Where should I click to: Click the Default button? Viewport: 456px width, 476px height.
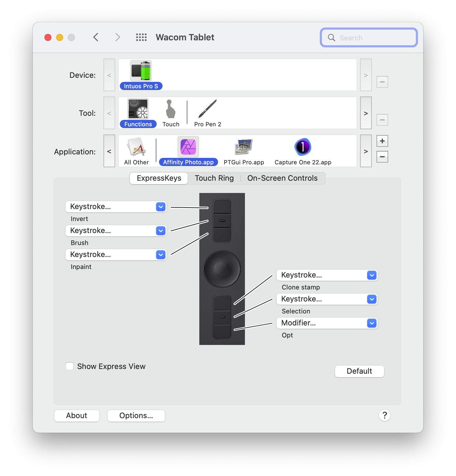(359, 371)
